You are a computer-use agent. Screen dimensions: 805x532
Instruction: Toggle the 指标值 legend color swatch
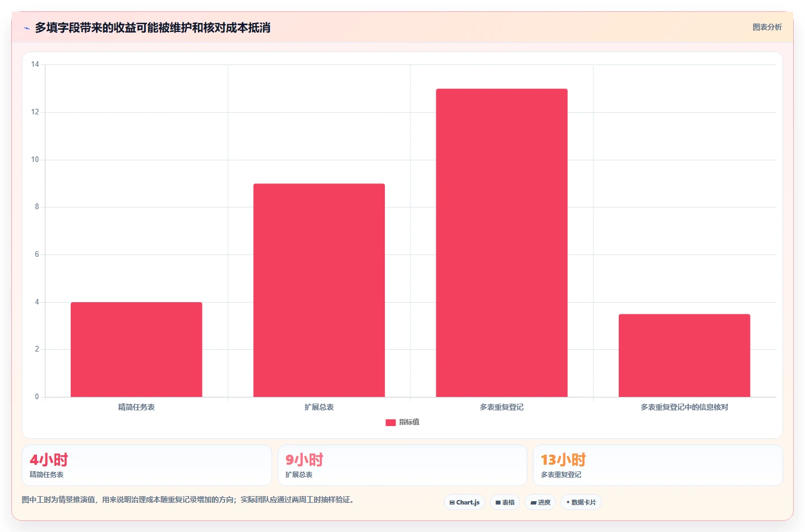click(x=390, y=422)
